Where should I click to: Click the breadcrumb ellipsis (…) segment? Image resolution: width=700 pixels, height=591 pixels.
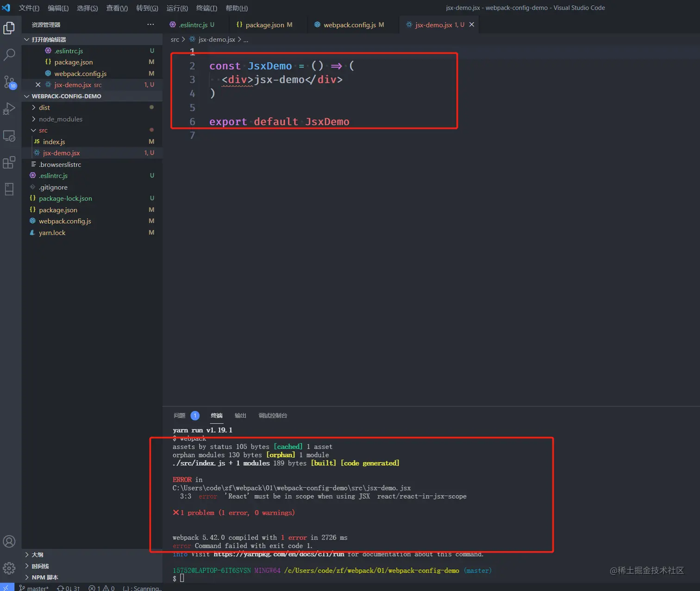point(246,40)
